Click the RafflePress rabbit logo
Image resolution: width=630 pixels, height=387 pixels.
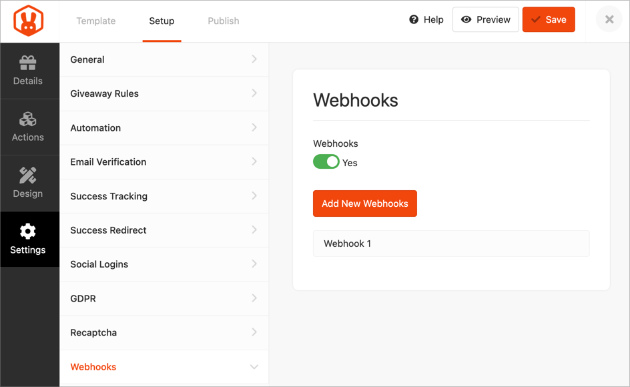28,20
